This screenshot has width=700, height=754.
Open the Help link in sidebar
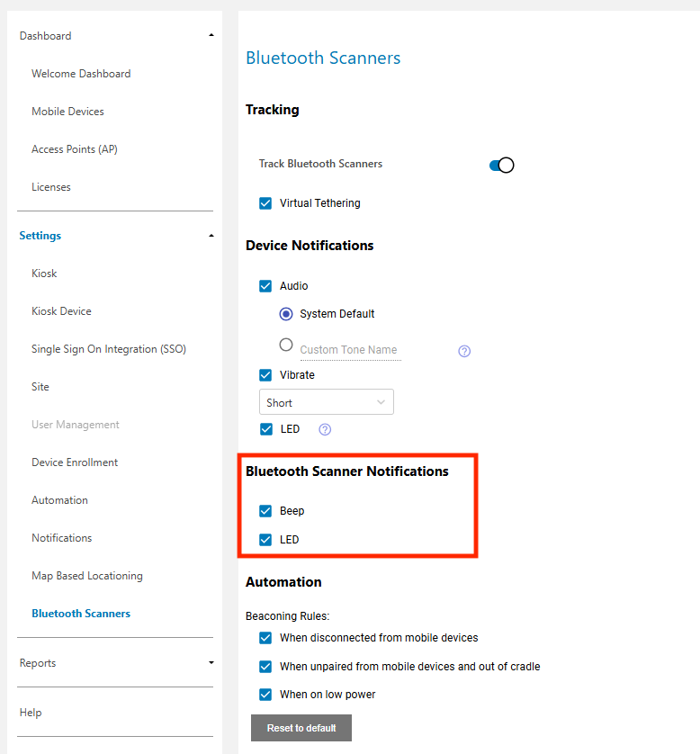(x=31, y=713)
